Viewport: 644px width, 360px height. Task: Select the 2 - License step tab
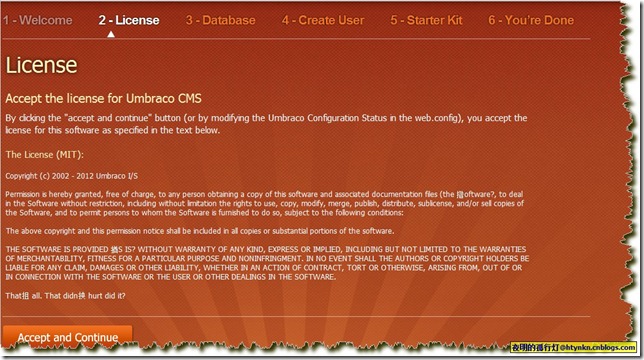pos(129,20)
